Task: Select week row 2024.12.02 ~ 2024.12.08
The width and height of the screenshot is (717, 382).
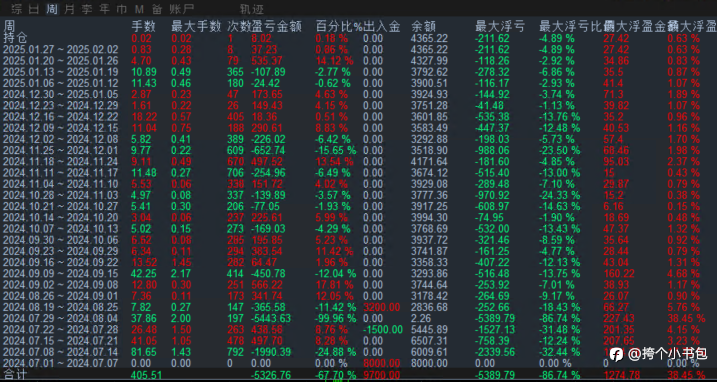Action: click(60, 139)
